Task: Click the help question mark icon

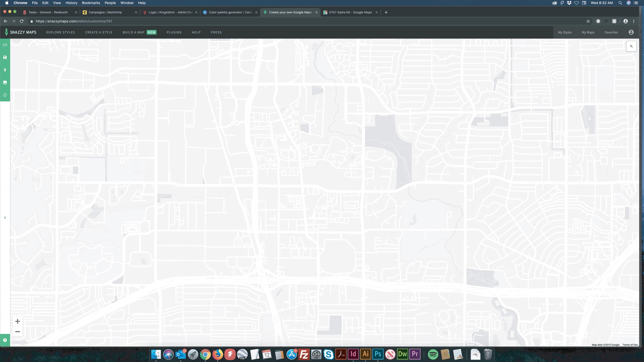Action: [5, 340]
